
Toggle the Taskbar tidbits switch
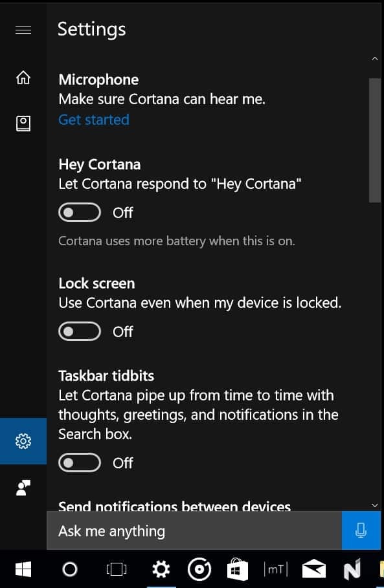tap(80, 463)
